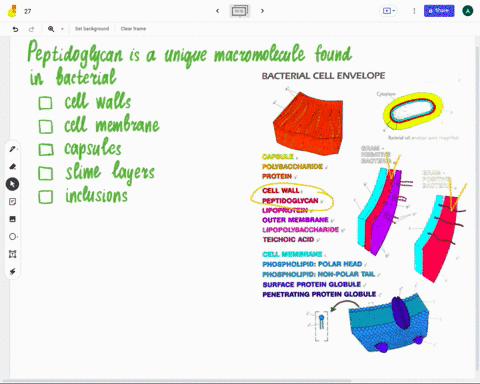Redo the last action
This screenshot has width=480, height=384.
31,29
